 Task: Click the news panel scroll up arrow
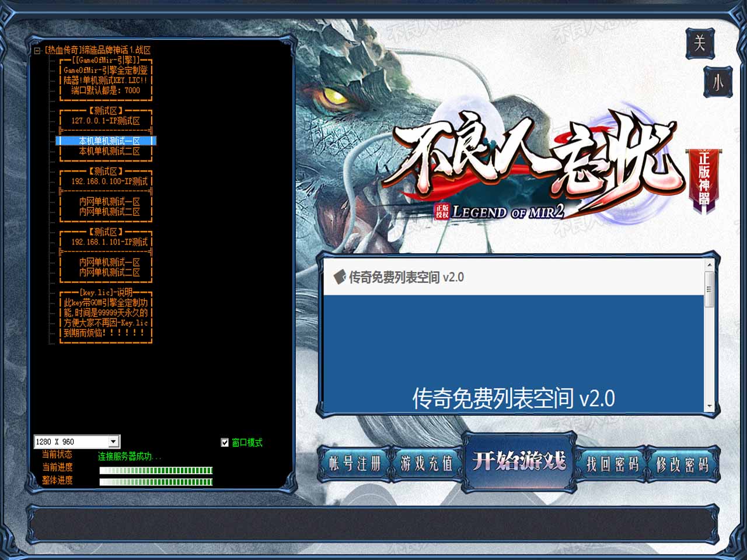pos(710,265)
